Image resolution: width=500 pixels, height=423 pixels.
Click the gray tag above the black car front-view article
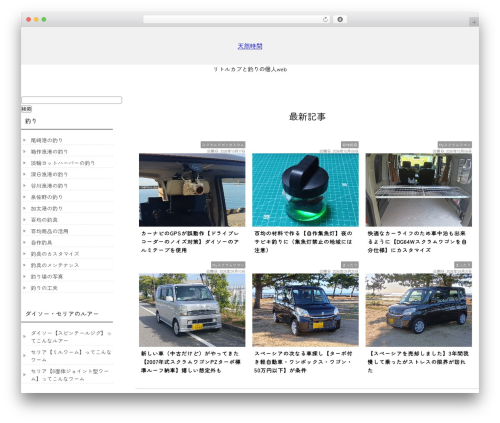[350, 265]
